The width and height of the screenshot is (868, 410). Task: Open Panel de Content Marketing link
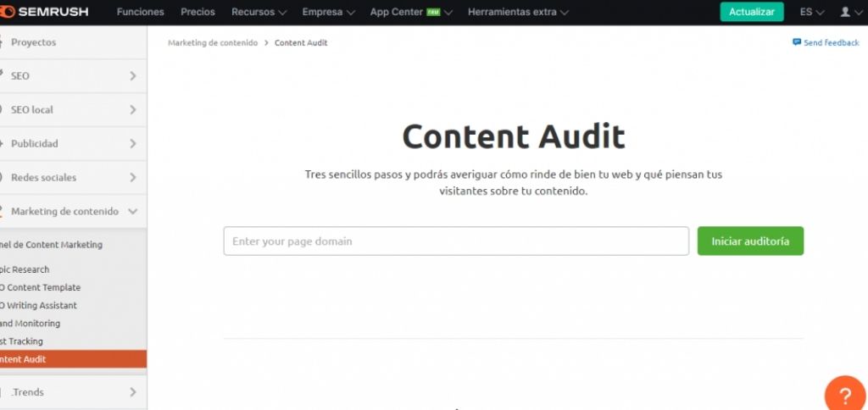52,245
